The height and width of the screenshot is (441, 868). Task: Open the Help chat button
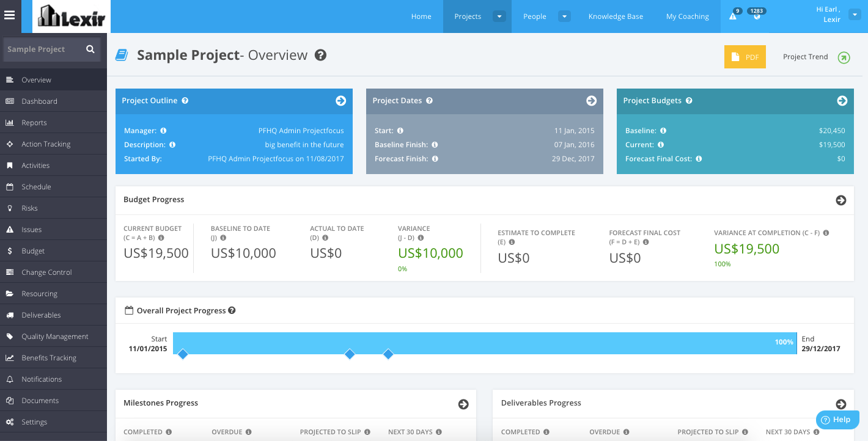coord(837,420)
